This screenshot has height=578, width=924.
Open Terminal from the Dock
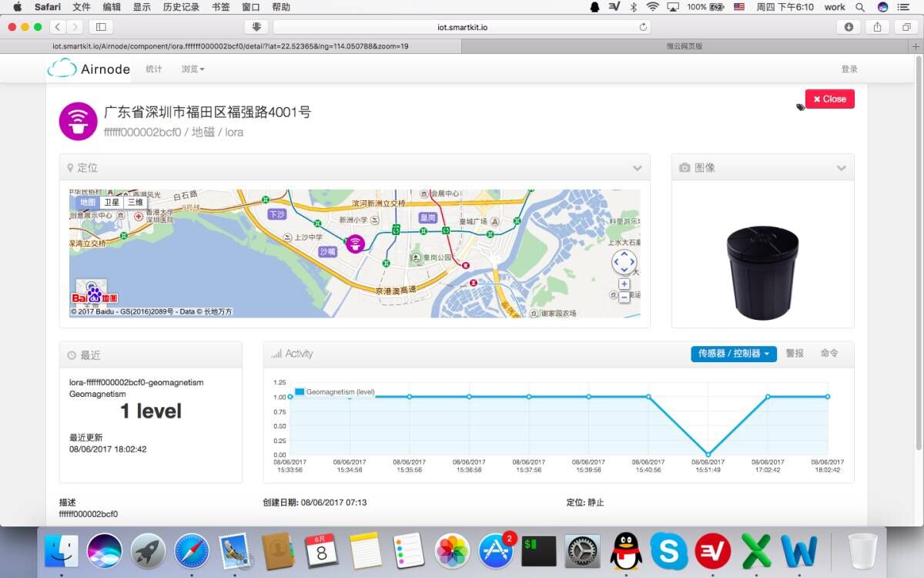click(539, 551)
